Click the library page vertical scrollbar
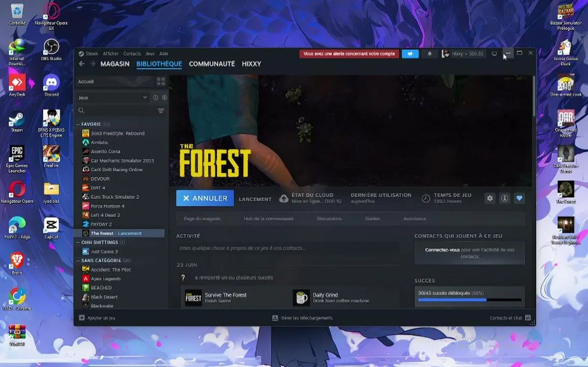Image resolution: width=588 pixels, height=367 pixels. [x=534, y=96]
